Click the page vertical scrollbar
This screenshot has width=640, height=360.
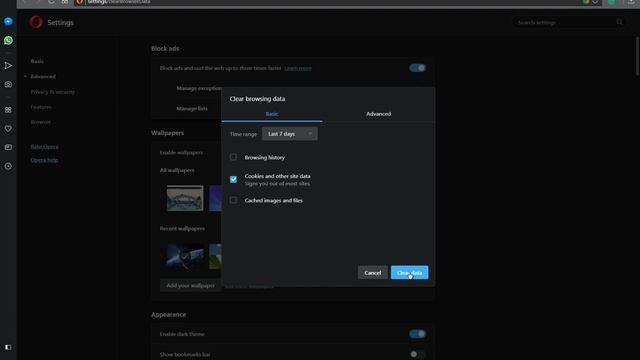click(637, 56)
